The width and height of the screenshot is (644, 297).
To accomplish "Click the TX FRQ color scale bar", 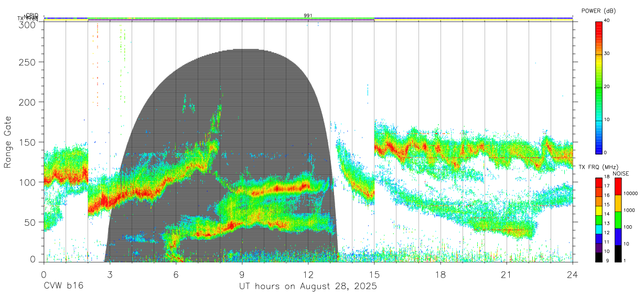I will click(x=598, y=219).
